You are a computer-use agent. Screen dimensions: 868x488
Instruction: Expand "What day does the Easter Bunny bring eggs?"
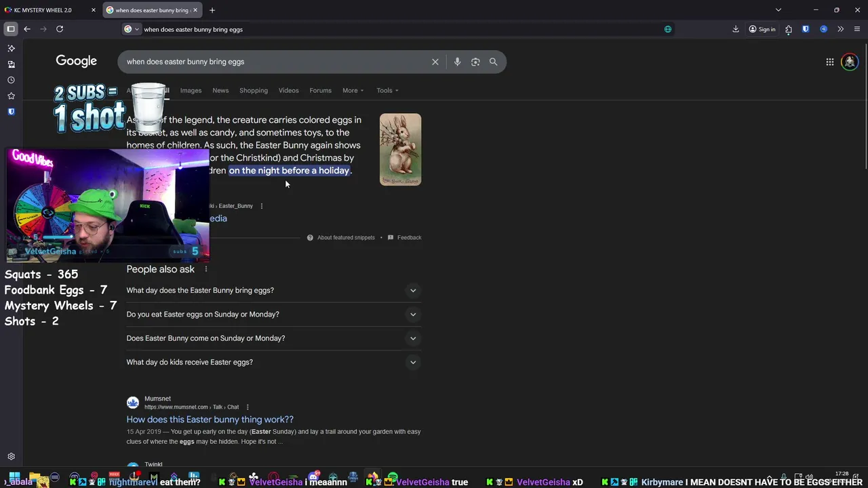(274, 291)
